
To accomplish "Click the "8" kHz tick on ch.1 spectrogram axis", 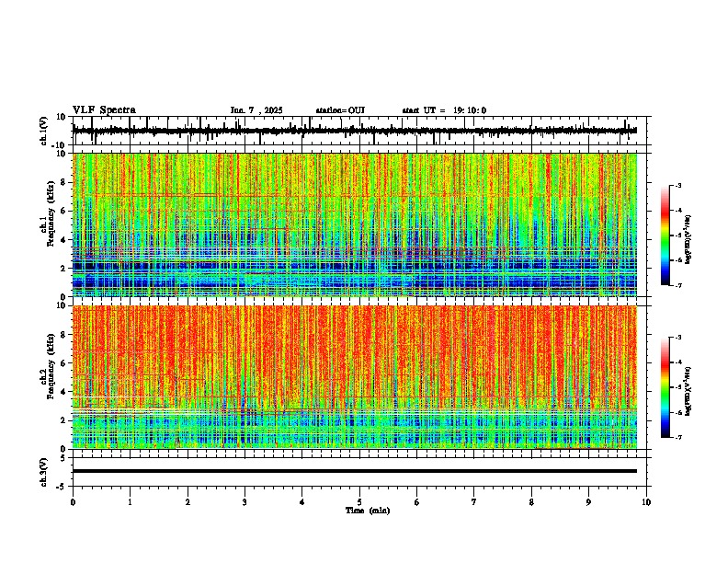I will [x=64, y=182].
